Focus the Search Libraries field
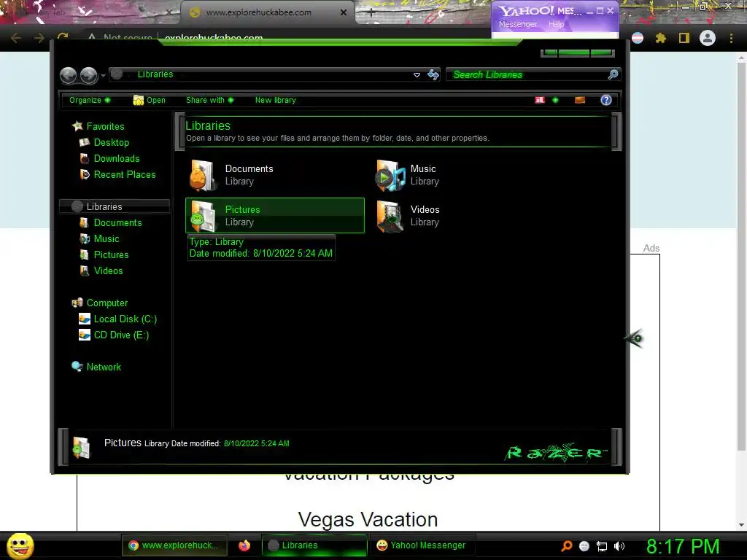 click(x=527, y=75)
